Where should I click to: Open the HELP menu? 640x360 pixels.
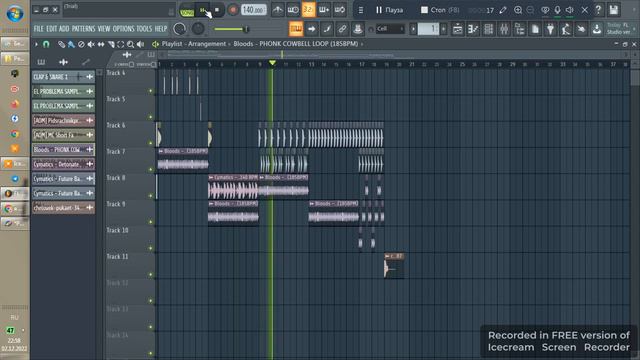click(161, 29)
